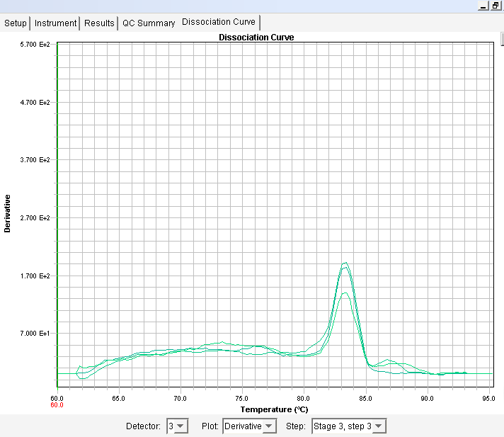
Task: Click the Plot: label
Action: coord(210,426)
